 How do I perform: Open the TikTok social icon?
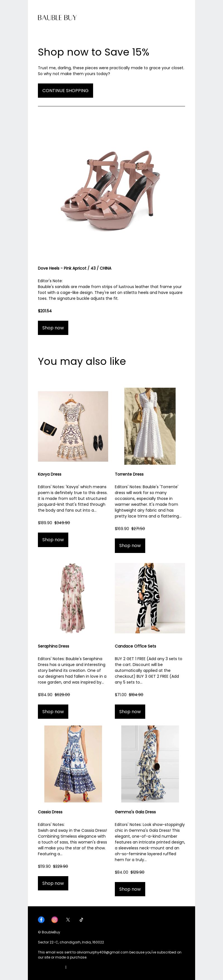81,919
